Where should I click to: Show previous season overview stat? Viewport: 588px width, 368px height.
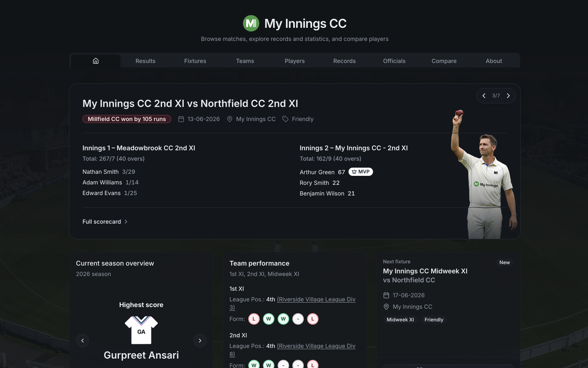point(82,341)
